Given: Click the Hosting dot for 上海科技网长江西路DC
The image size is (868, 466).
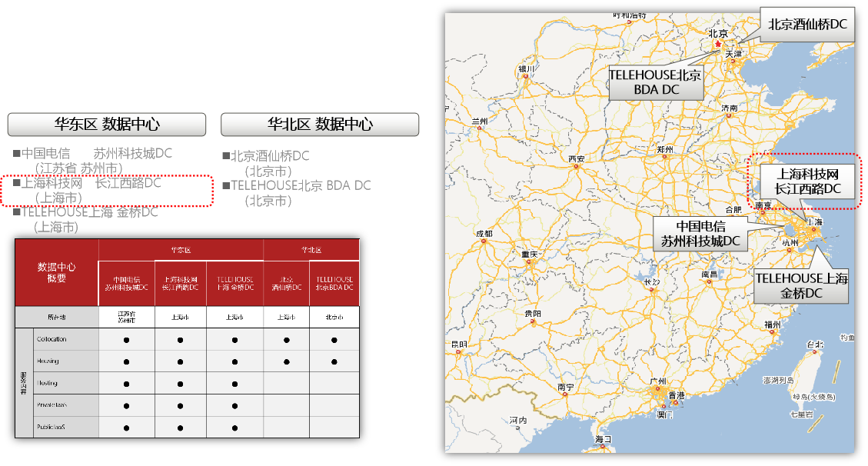Looking at the screenshot, I should click(x=181, y=384).
